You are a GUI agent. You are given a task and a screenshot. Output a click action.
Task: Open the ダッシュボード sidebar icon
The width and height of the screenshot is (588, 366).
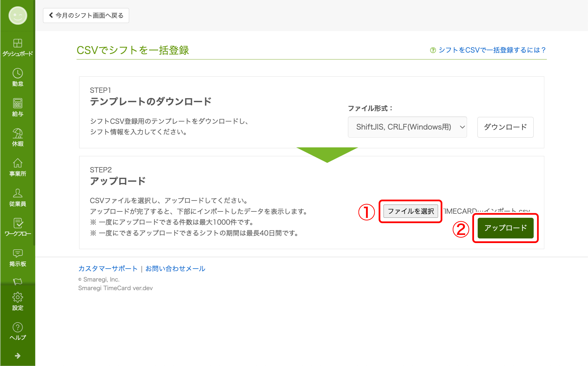point(18,43)
